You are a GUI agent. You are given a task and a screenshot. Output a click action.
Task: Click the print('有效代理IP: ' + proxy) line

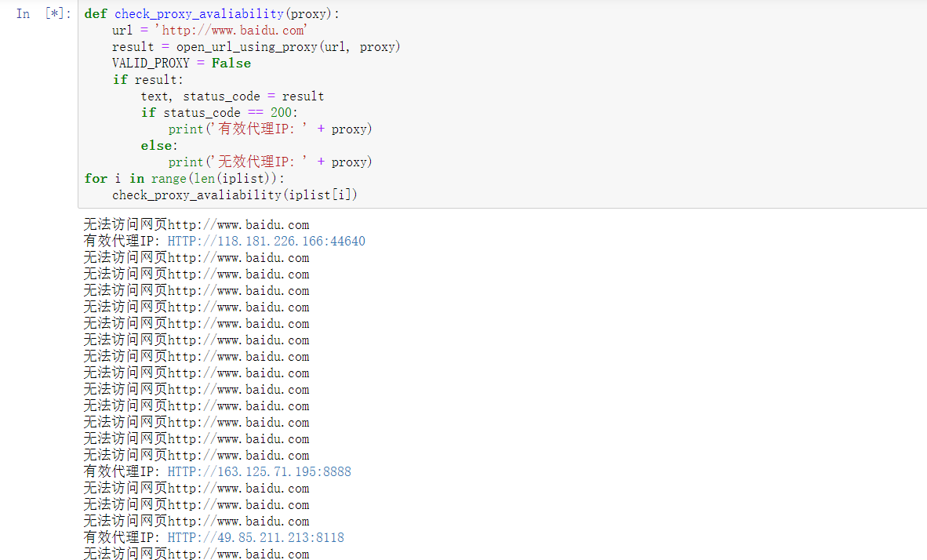click(x=270, y=129)
